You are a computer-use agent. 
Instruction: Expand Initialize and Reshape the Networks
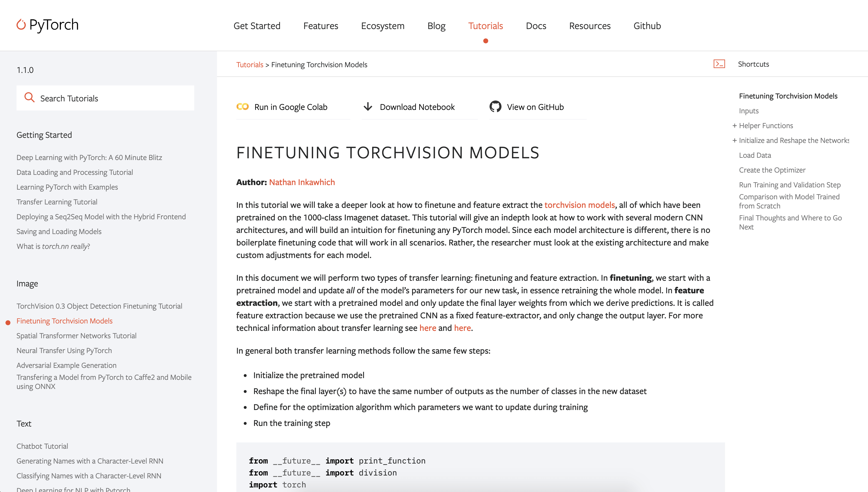(734, 141)
